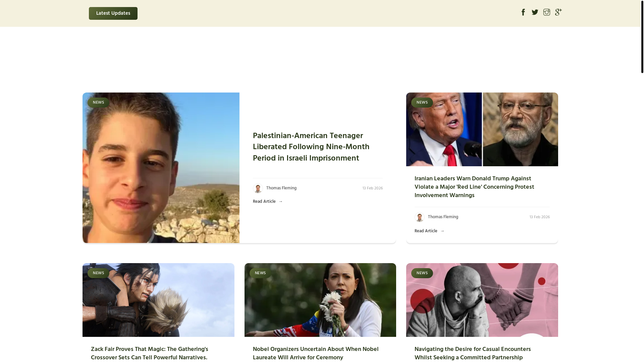Open the Google Plus social icon

558,12
